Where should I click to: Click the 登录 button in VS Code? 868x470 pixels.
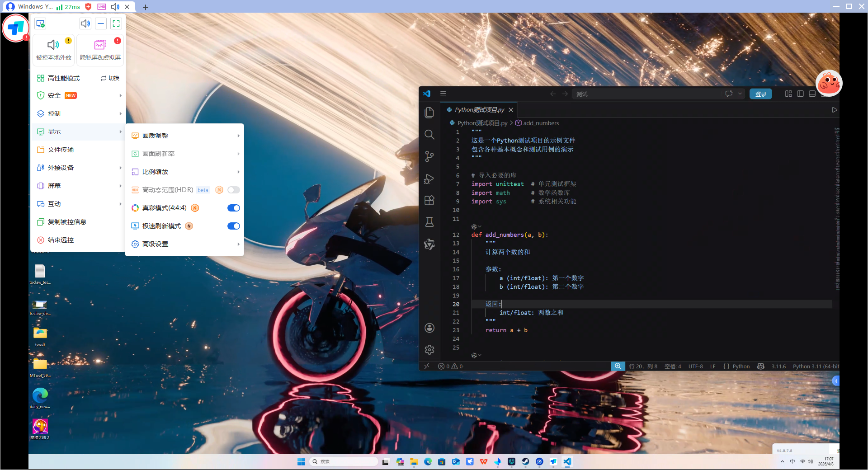tap(760, 94)
